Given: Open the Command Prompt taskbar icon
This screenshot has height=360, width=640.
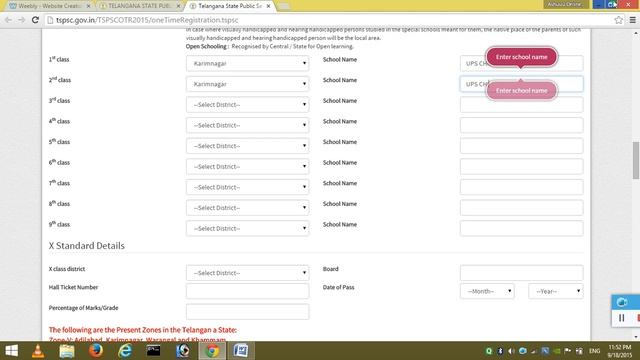Looking at the screenshot, I should [153, 351].
